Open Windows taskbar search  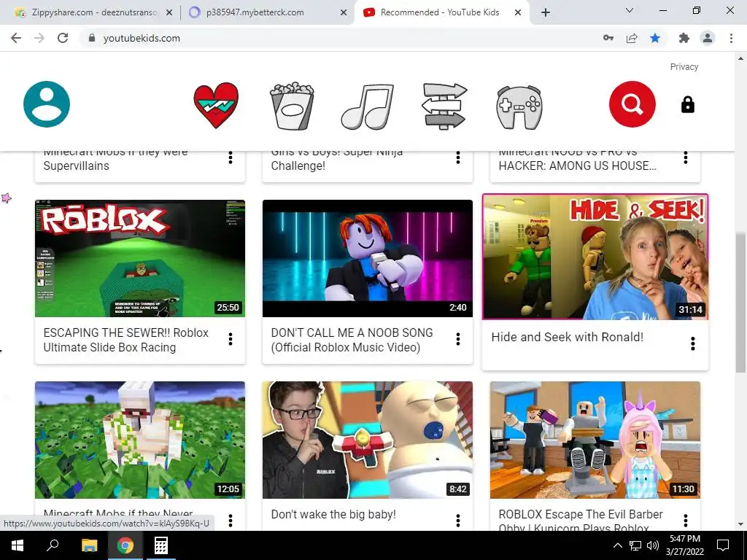click(53, 545)
